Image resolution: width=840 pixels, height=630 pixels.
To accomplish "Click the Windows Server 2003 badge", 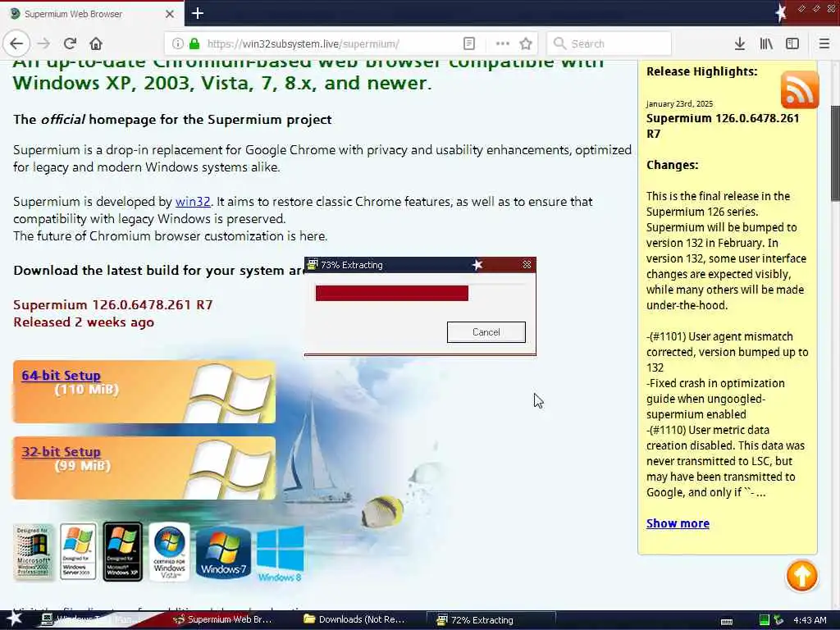I will (x=78, y=552).
